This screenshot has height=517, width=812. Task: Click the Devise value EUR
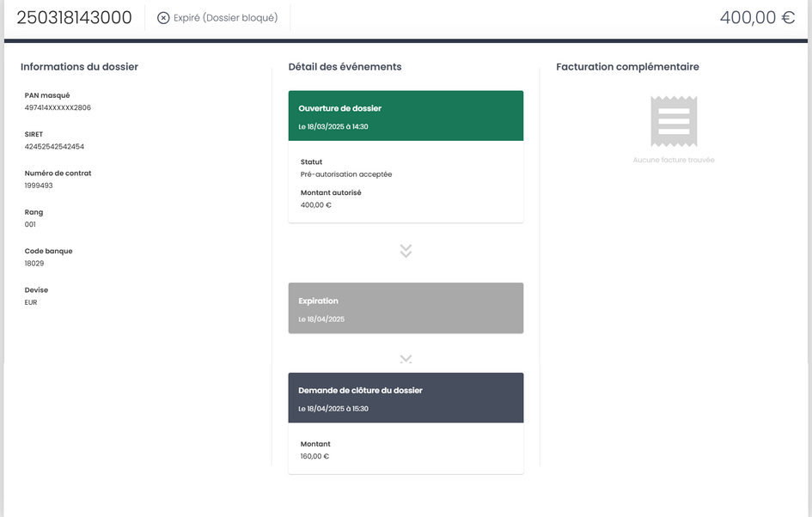pyautogui.click(x=31, y=302)
